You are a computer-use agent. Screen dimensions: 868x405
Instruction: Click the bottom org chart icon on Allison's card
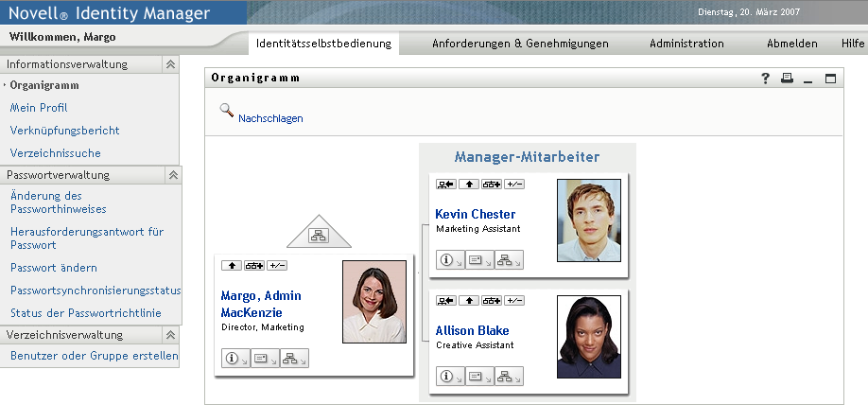click(509, 377)
